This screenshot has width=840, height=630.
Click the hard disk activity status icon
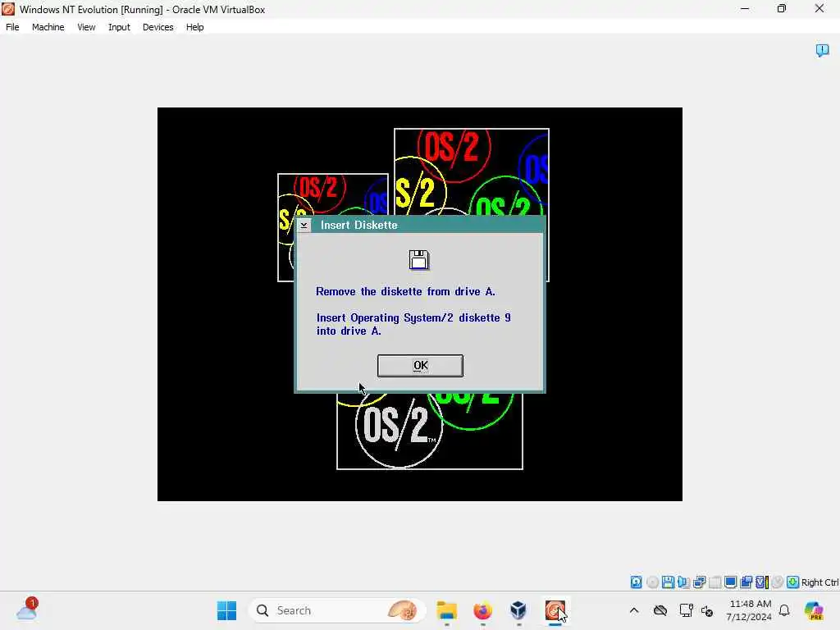click(636, 582)
